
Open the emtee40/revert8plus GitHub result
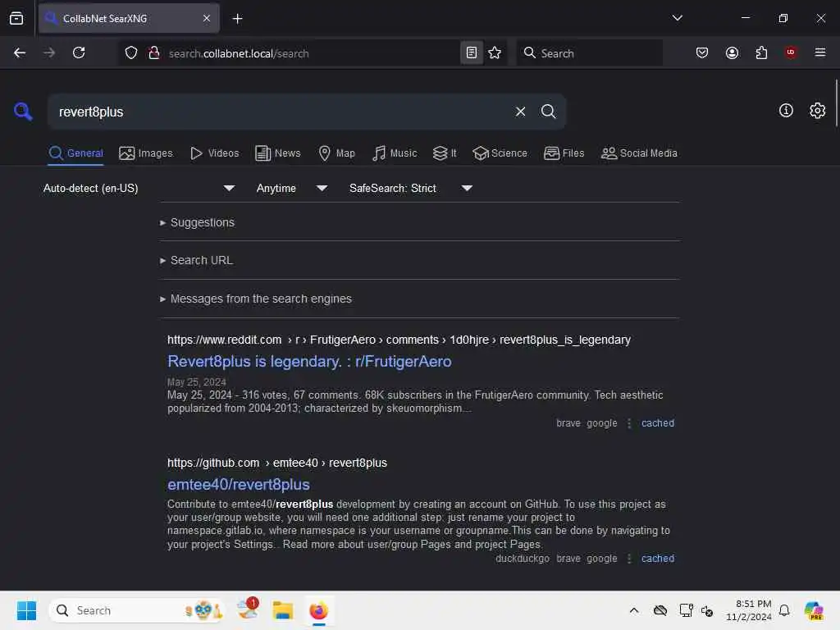coord(239,484)
